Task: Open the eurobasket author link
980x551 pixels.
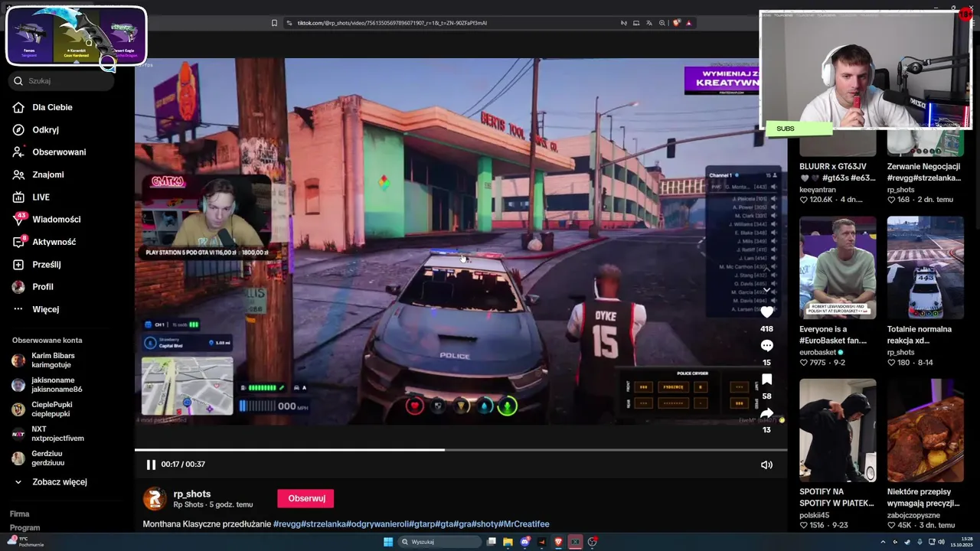Action: (x=818, y=353)
